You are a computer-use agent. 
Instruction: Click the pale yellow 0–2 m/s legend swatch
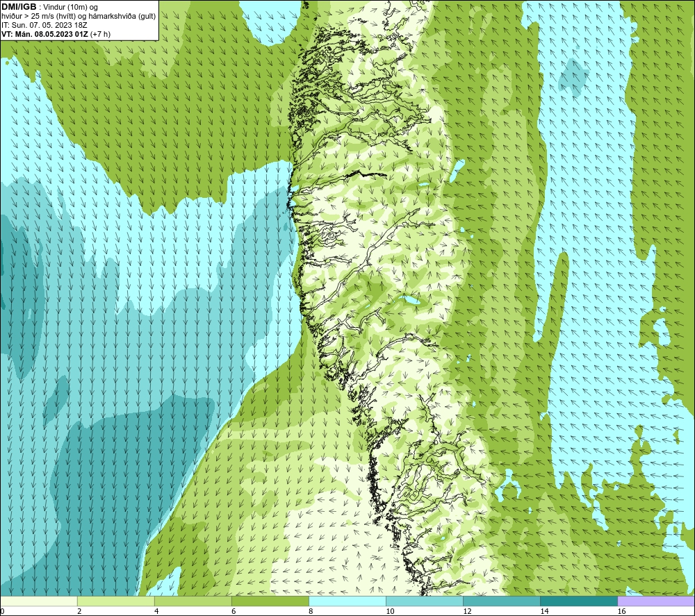(x=39, y=601)
